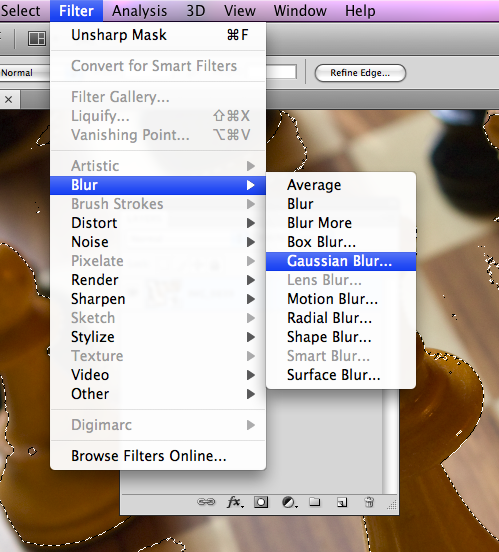Open the Analysis menu
Viewport: 499px width, 552px height.
[139, 11]
